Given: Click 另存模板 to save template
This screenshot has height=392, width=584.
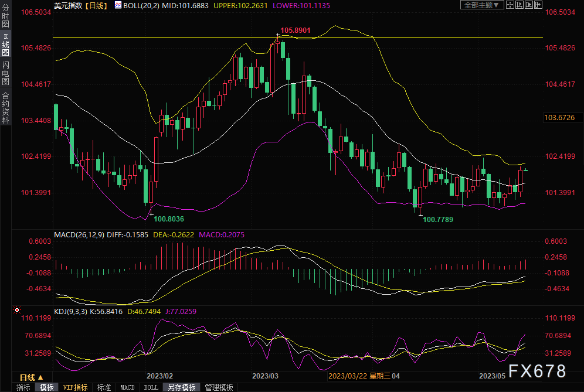Looking at the screenshot, I should [182, 387].
